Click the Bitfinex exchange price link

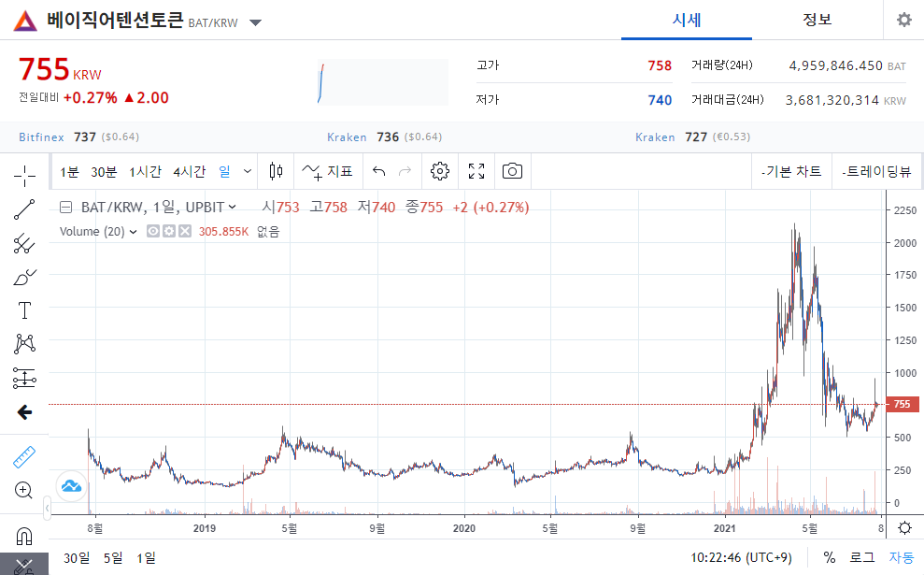(79, 137)
